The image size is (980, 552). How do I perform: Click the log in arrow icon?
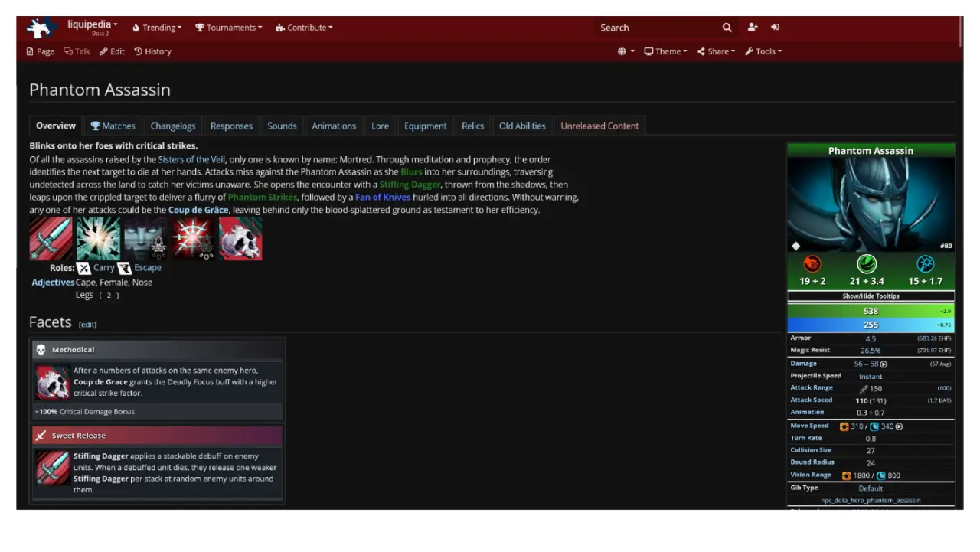(775, 28)
